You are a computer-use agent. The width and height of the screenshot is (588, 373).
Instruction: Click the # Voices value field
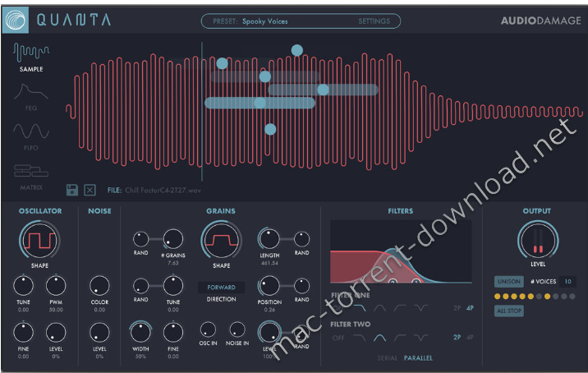point(567,282)
